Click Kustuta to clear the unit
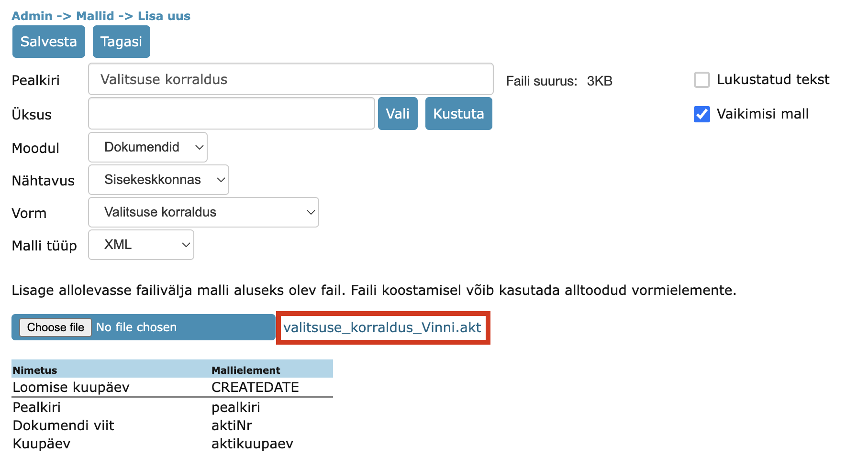 [x=458, y=114]
